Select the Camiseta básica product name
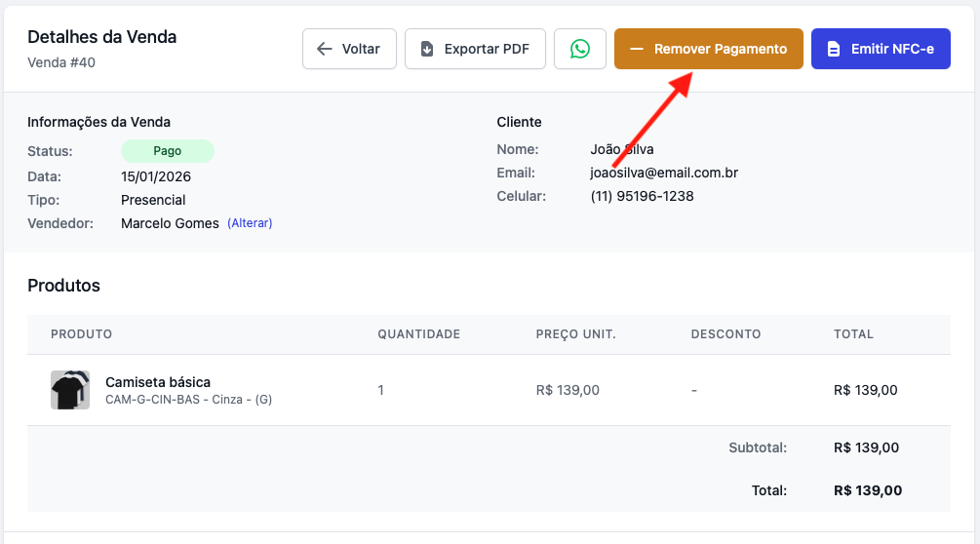The width and height of the screenshot is (980, 544). click(x=158, y=382)
